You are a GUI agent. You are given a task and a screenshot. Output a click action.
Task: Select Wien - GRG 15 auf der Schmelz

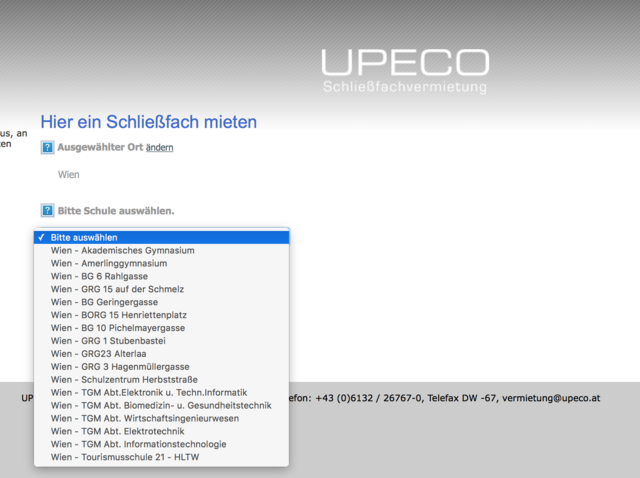[x=162, y=289]
